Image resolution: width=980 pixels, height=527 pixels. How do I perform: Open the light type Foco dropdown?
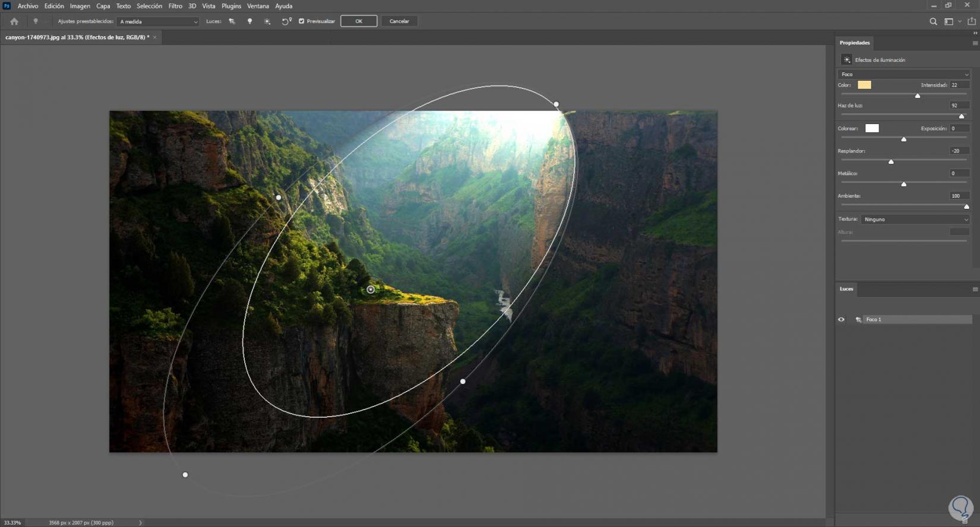pyautogui.click(x=903, y=74)
